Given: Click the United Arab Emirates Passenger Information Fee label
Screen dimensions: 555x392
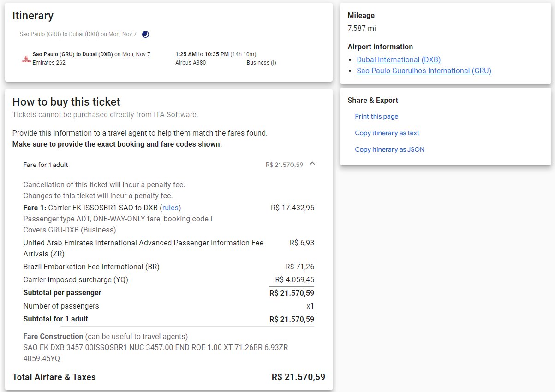Looking at the screenshot, I should pyautogui.click(x=143, y=248).
